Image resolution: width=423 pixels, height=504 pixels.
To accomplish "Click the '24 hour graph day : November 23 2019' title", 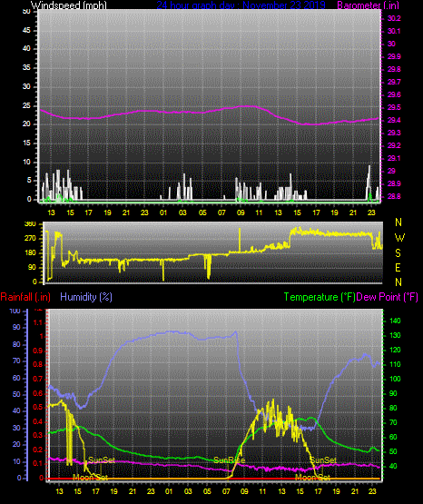I will click(x=241, y=5).
